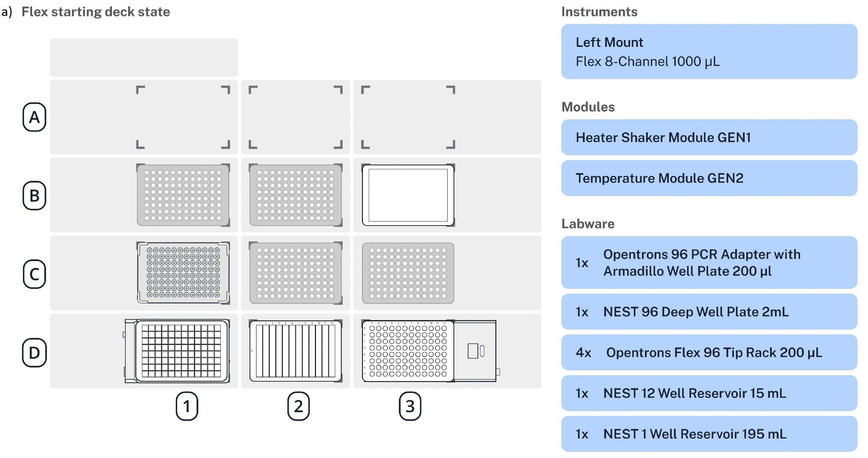Image resolution: width=868 pixels, height=458 pixels.
Task: Click the tip rack in slot C2
Action: coord(295,273)
